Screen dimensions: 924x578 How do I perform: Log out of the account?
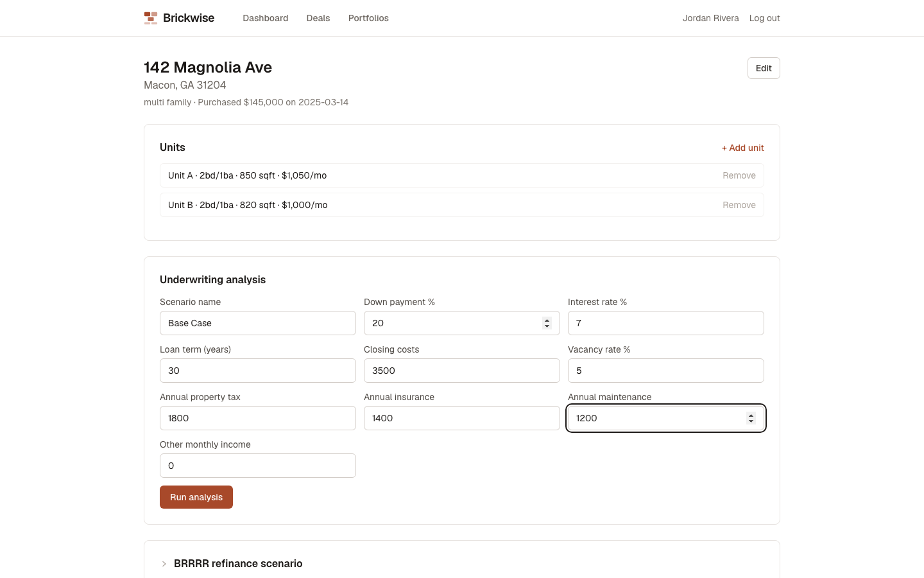(x=764, y=18)
